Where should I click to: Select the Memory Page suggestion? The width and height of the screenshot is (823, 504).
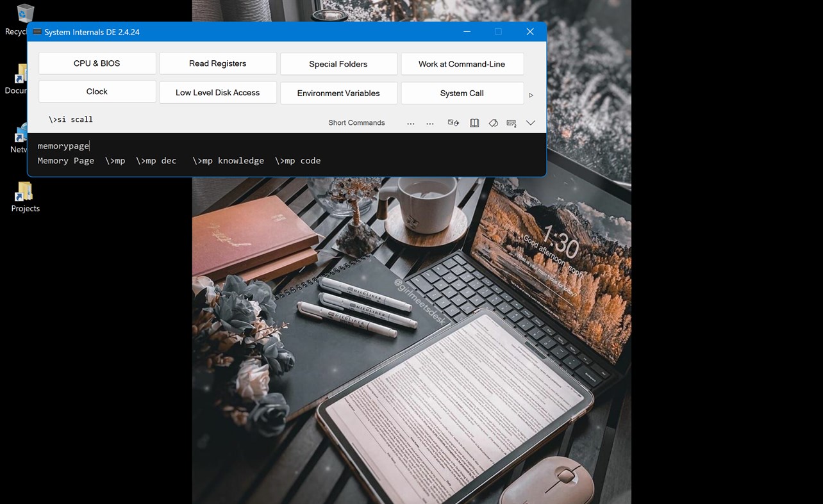(66, 161)
